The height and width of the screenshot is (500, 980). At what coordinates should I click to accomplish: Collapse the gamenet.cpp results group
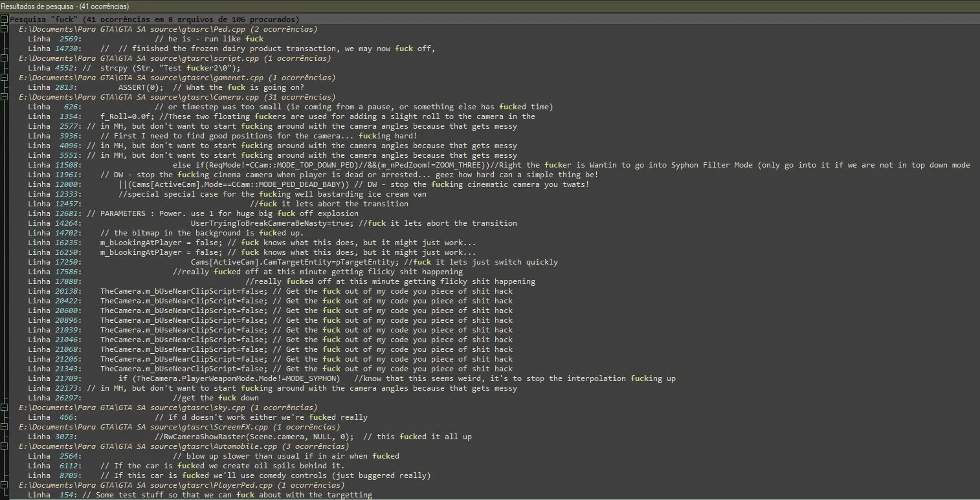point(5,78)
